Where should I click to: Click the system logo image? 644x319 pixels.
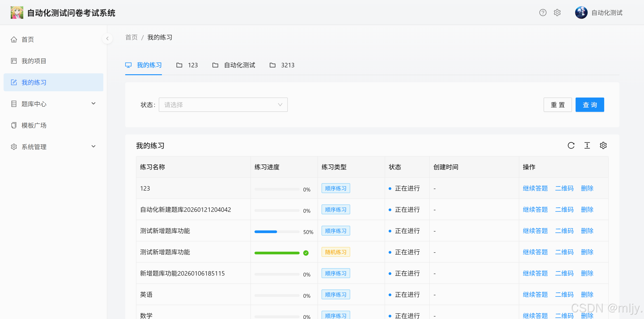(x=17, y=13)
